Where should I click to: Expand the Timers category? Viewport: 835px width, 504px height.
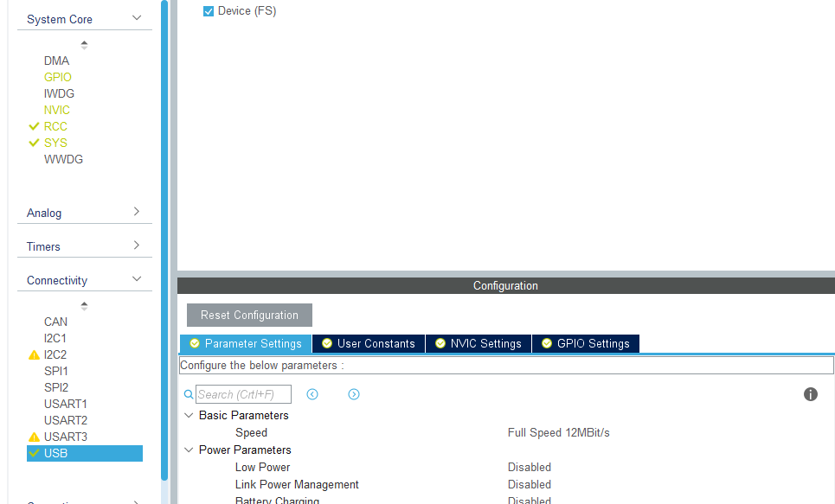coord(137,246)
